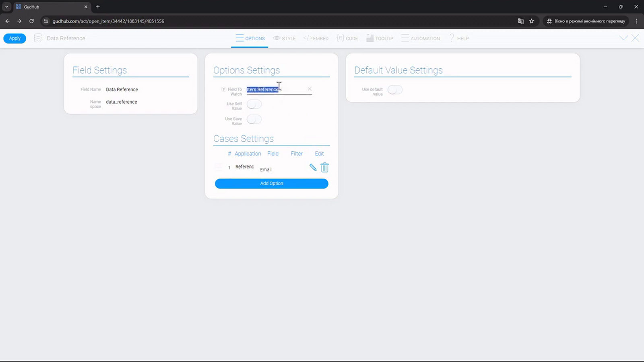Collapse settings with the chevron down icon
Viewport: 644px width, 362px height.
pyautogui.click(x=623, y=38)
